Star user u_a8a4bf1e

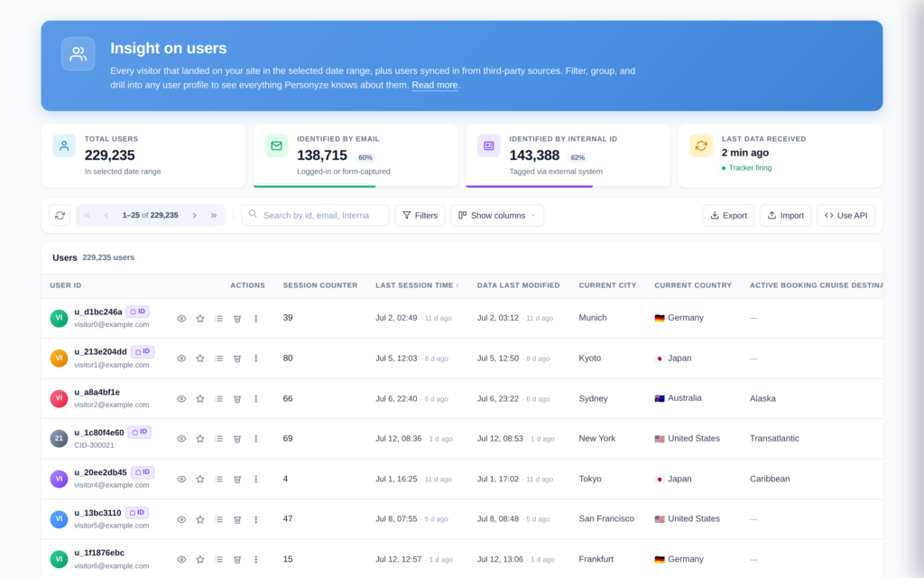[200, 398]
